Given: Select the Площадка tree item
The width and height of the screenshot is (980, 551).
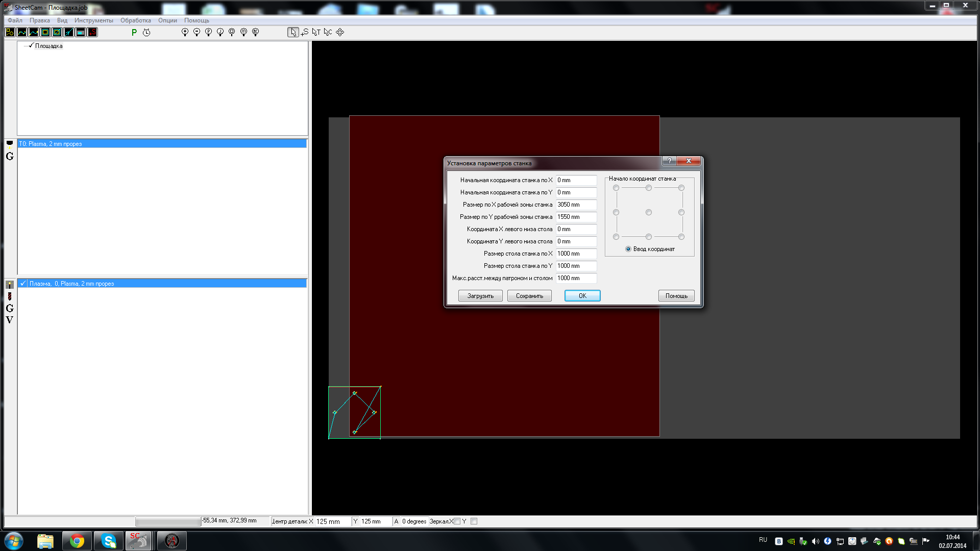Looking at the screenshot, I should 48,46.
